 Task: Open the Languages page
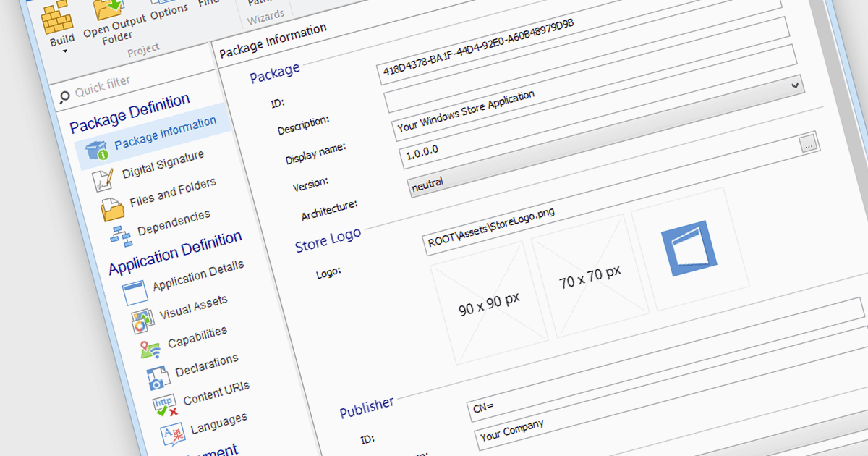tap(218, 423)
